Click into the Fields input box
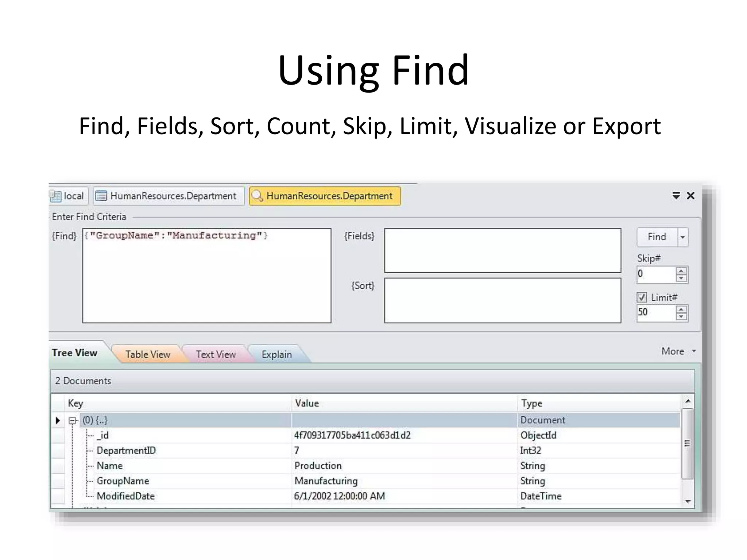 [x=503, y=250]
